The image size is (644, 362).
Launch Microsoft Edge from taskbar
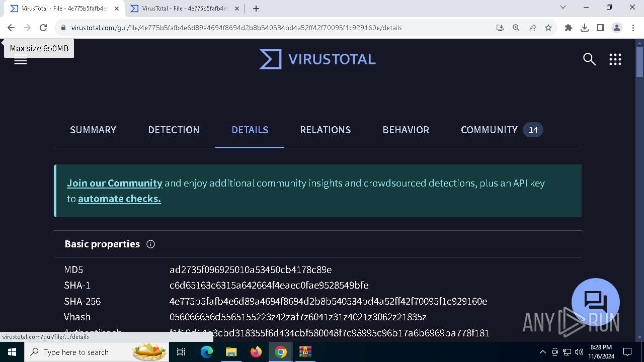pos(207,352)
